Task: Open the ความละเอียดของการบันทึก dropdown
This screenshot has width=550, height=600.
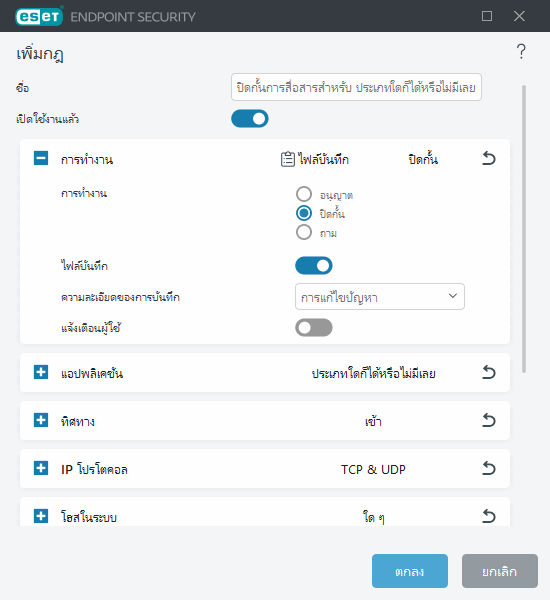Action: (x=380, y=297)
